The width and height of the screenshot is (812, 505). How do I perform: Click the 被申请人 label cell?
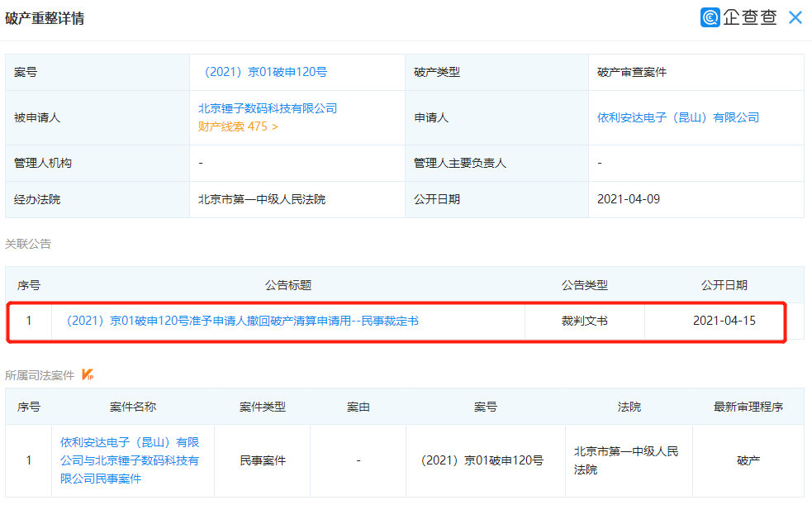97,117
